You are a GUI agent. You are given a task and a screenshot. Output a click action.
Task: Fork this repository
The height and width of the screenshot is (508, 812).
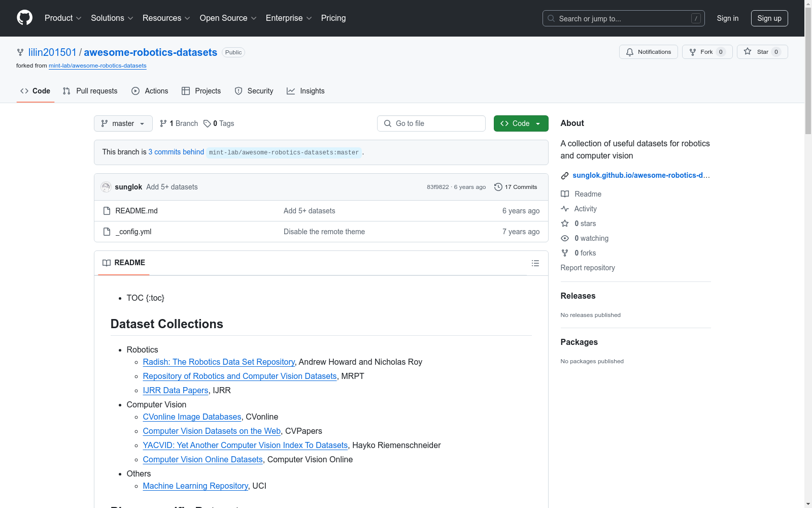[707, 52]
